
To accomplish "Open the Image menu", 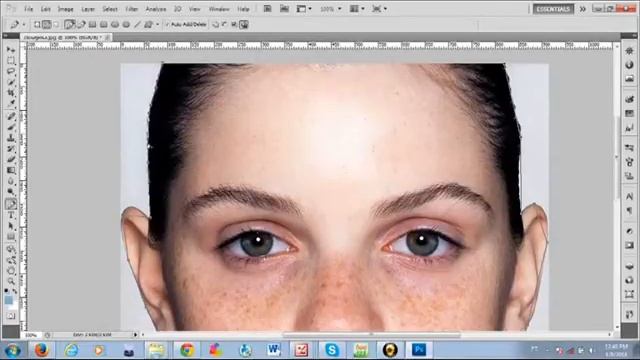I will (x=65, y=9).
